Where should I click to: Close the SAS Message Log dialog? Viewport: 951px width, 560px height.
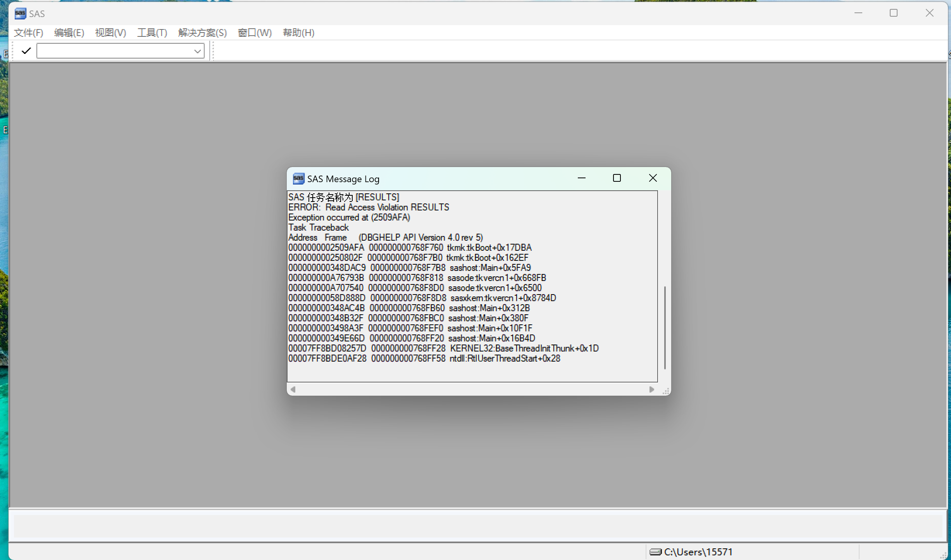tap(653, 178)
